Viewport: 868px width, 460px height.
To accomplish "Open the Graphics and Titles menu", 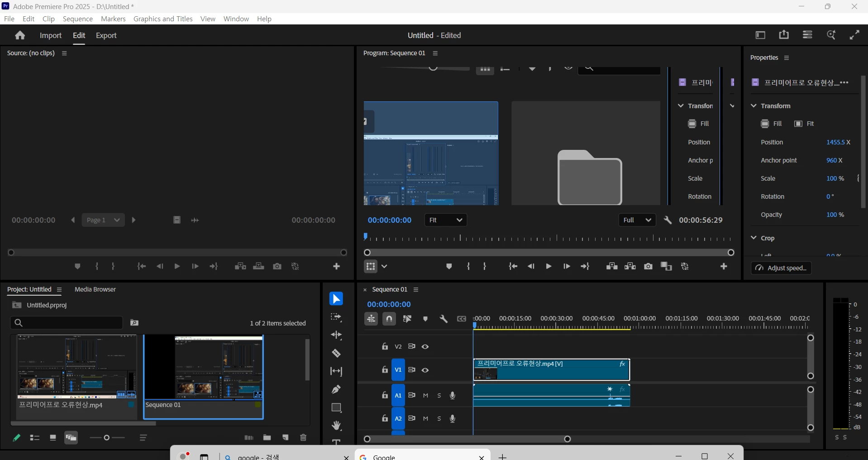I will tap(163, 19).
